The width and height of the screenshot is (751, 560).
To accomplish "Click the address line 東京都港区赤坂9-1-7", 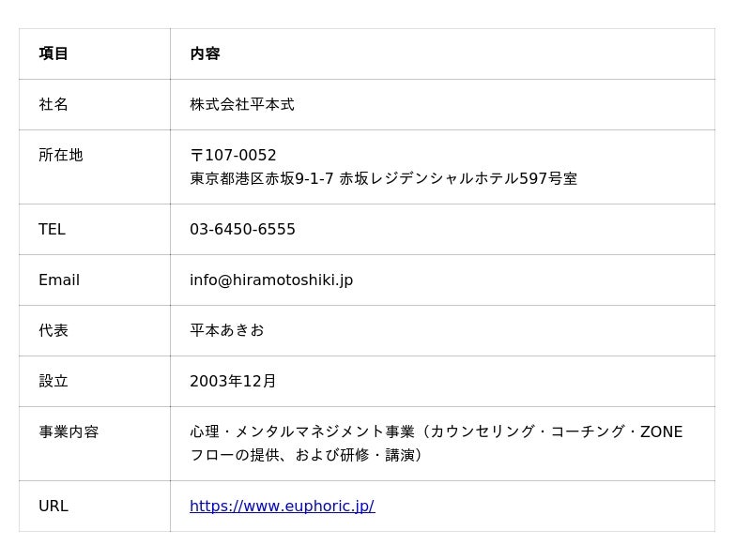I will click(x=262, y=178).
